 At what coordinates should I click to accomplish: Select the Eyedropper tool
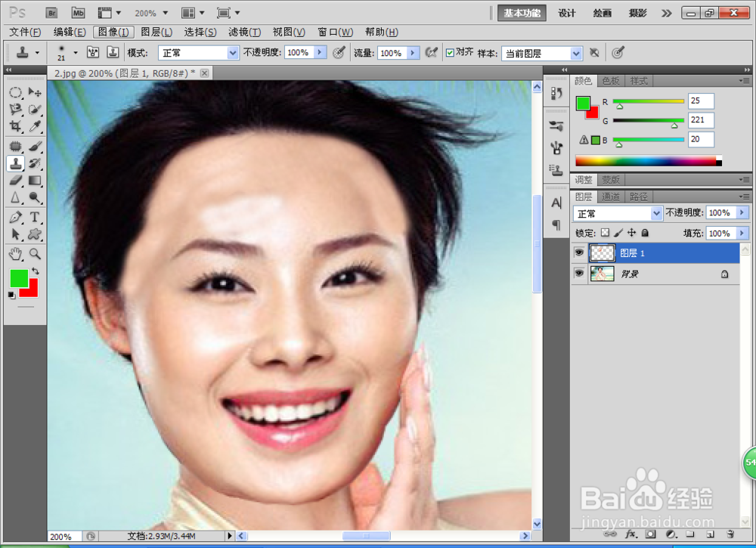35,126
